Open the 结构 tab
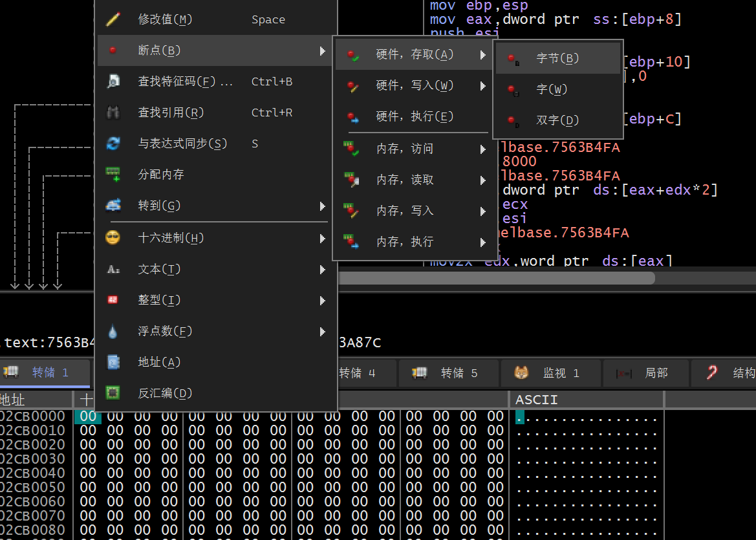The width and height of the screenshot is (756, 540). pos(724,373)
